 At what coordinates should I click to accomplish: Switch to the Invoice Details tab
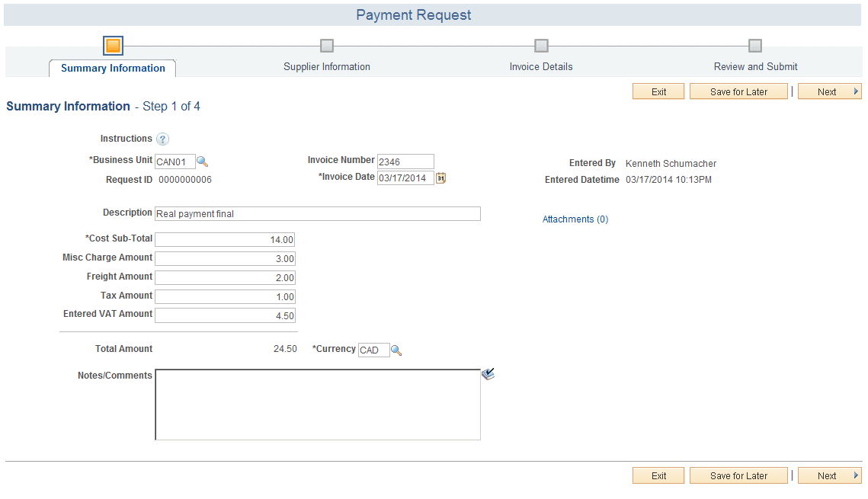tap(540, 67)
